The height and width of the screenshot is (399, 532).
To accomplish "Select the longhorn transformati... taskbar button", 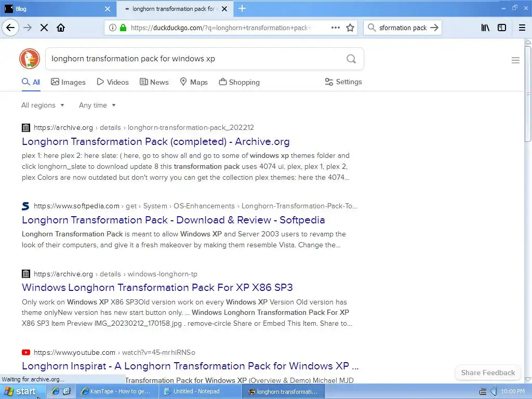I will (x=284, y=392).
